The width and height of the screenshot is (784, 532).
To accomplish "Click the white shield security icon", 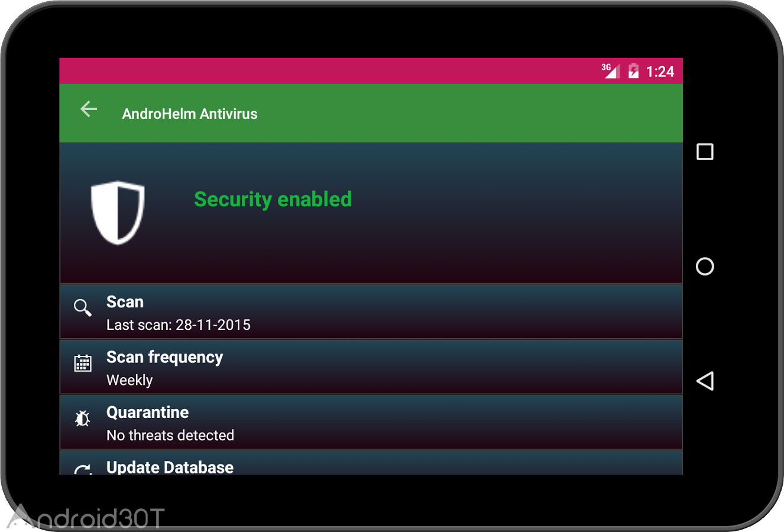I will pyautogui.click(x=118, y=212).
